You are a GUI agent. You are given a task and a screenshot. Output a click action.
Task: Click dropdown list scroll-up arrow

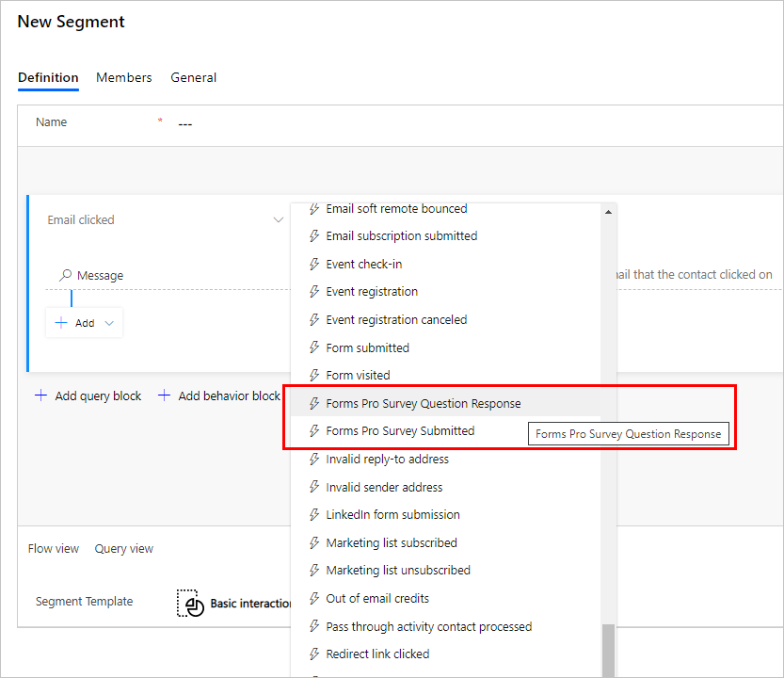pos(608,212)
